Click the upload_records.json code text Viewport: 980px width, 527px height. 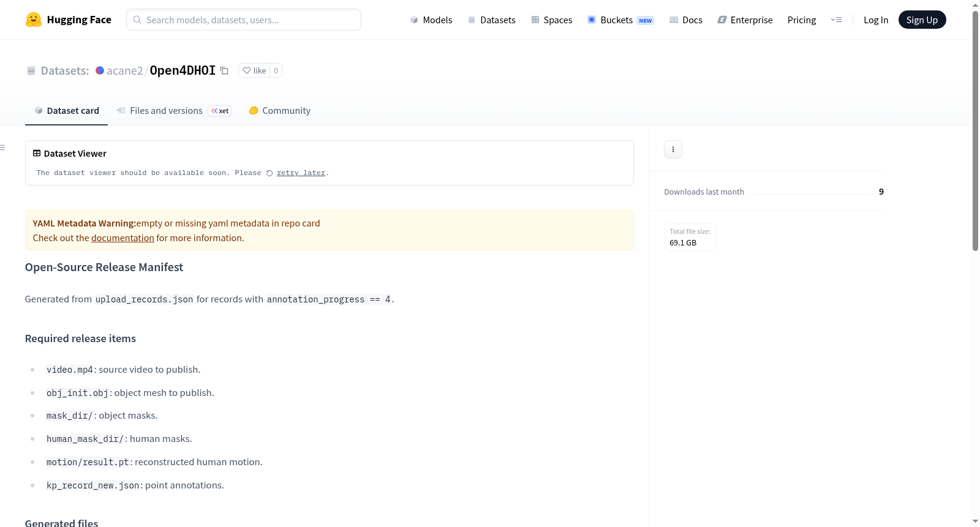pyautogui.click(x=145, y=299)
